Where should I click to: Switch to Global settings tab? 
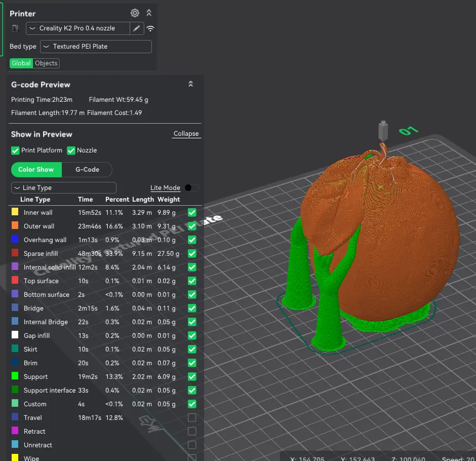point(21,63)
